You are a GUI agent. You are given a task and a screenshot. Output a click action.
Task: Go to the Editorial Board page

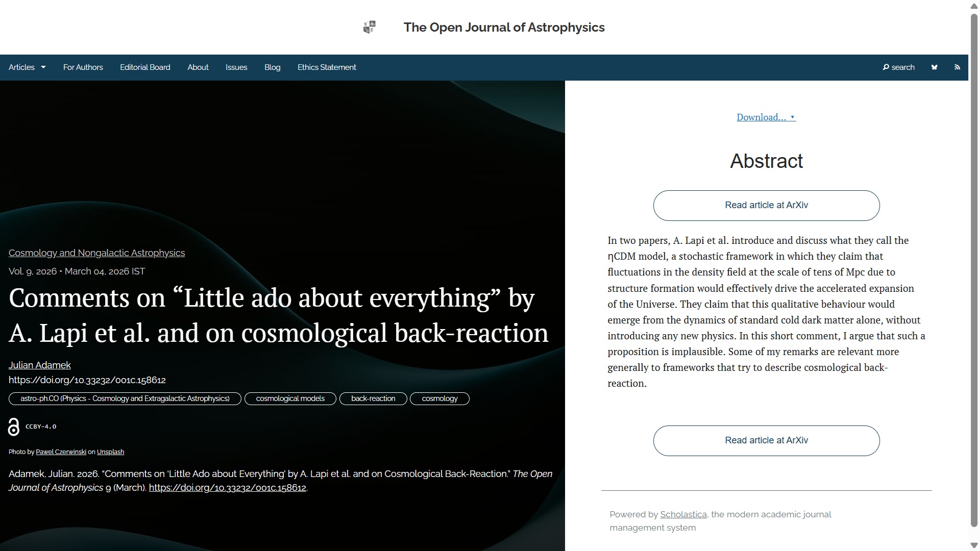pyautogui.click(x=145, y=67)
